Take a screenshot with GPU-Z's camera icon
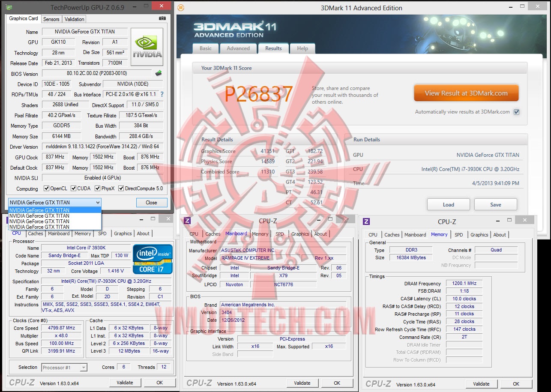Screen dimensions: 551x392 [162, 19]
